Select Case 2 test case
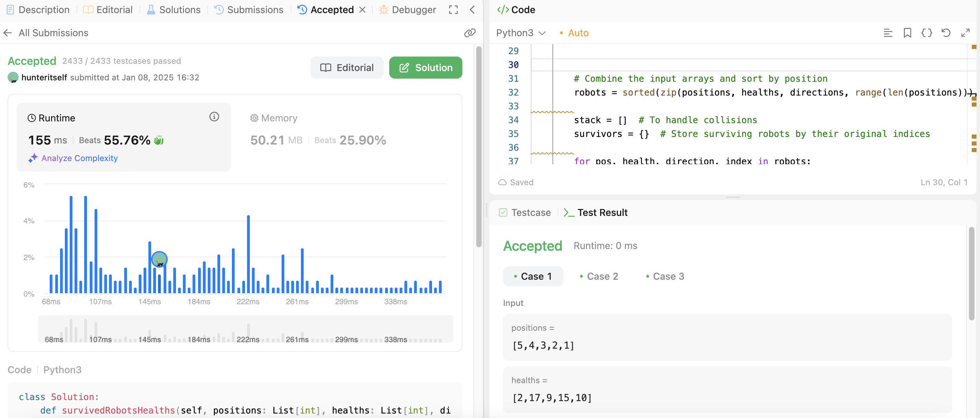Image resolution: width=980 pixels, height=418 pixels. (598, 276)
